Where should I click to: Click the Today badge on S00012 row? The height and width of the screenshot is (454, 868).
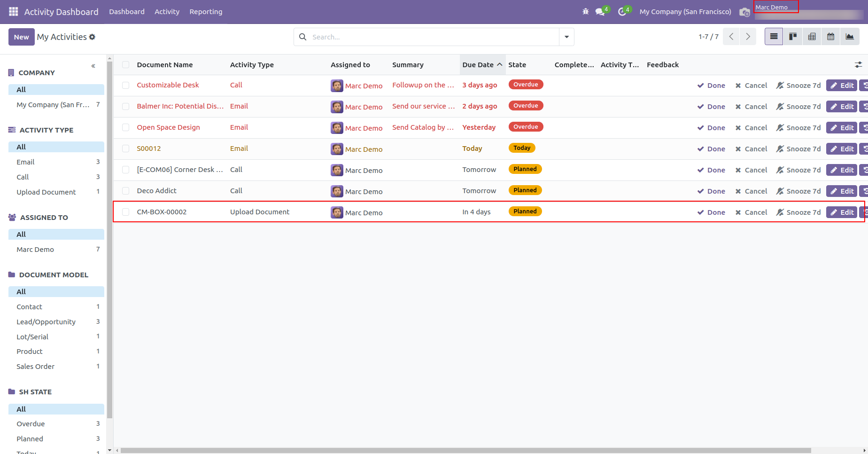coord(522,148)
